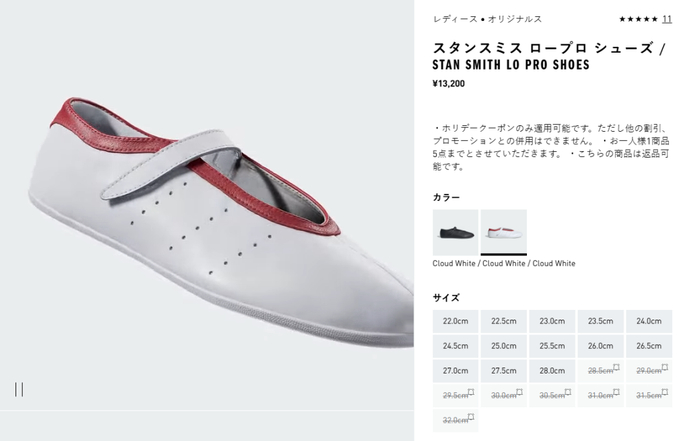Choose the 28.0cm size button

[x=552, y=371]
